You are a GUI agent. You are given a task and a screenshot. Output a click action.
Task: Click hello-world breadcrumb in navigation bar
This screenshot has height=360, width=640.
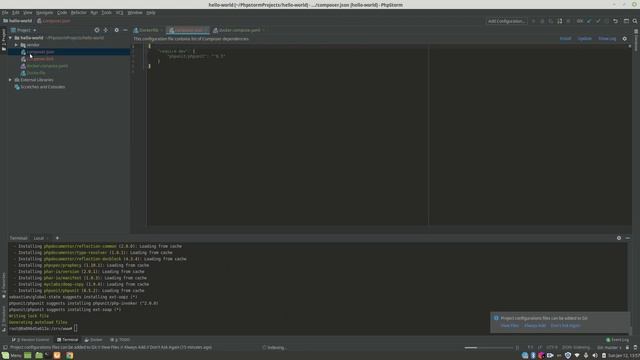pyautogui.click(x=18, y=21)
